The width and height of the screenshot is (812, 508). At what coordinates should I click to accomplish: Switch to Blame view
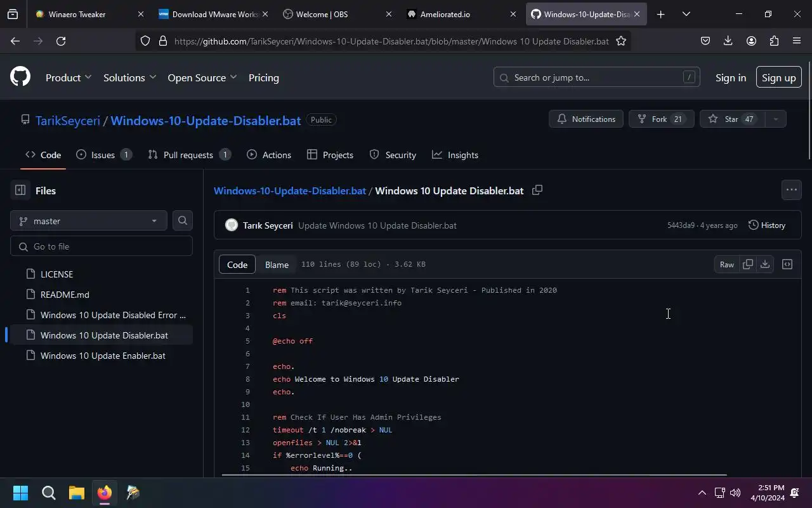pyautogui.click(x=277, y=264)
